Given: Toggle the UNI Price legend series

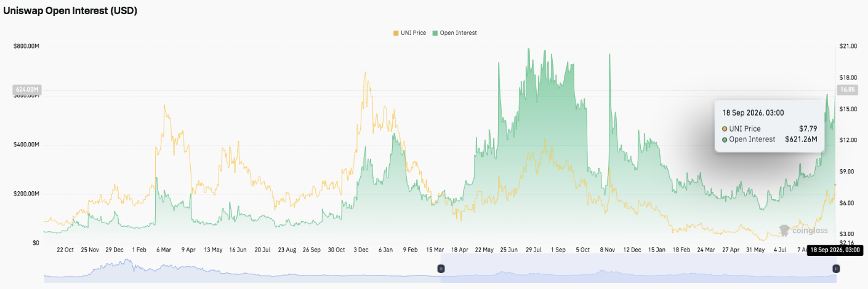Looking at the screenshot, I should coord(411,33).
